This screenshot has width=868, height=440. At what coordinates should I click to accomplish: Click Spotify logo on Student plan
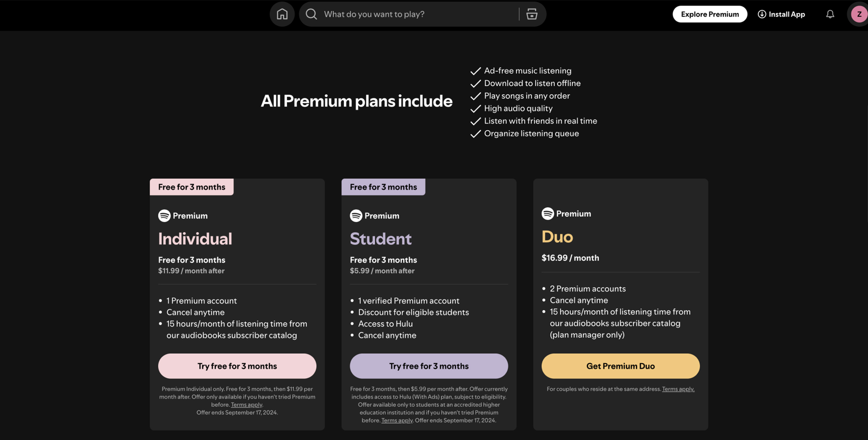pyautogui.click(x=356, y=216)
